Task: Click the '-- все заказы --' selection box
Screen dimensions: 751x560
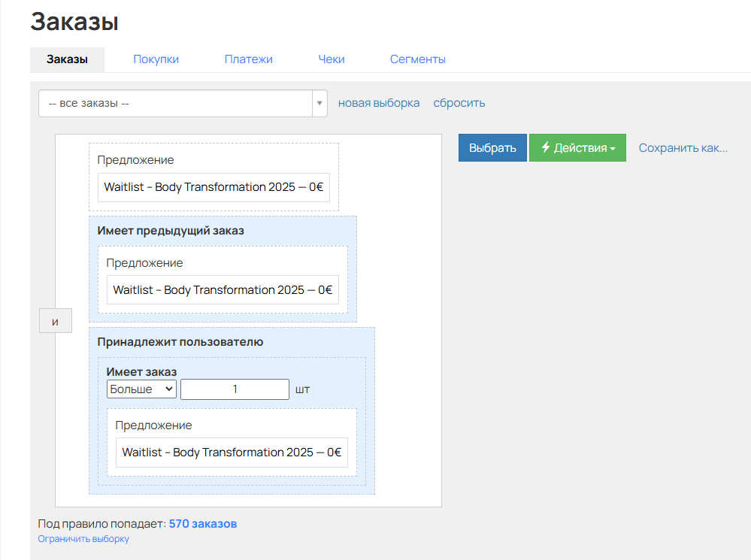Action: (175, 103)
